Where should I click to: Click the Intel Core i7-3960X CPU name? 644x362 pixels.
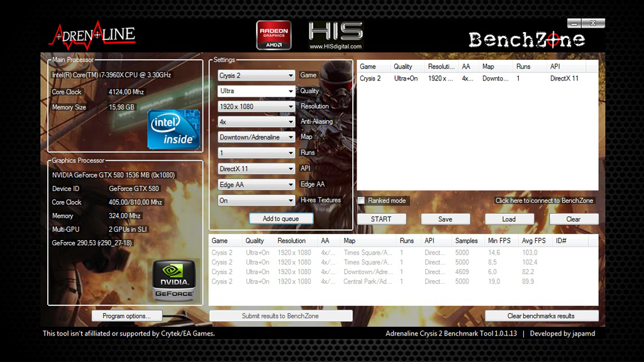click(111, 75)
